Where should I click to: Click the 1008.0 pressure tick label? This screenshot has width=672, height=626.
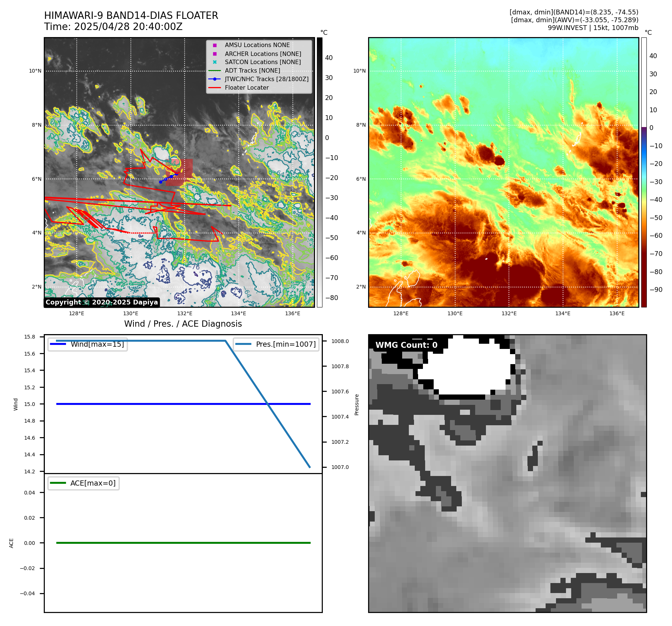tap(340, 341)
